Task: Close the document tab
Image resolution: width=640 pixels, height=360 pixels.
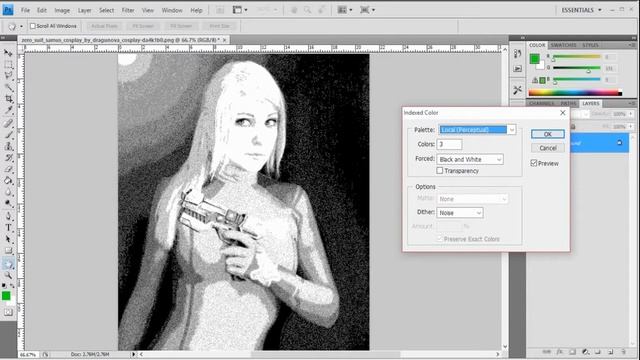Action: click(x=224, y=40)
